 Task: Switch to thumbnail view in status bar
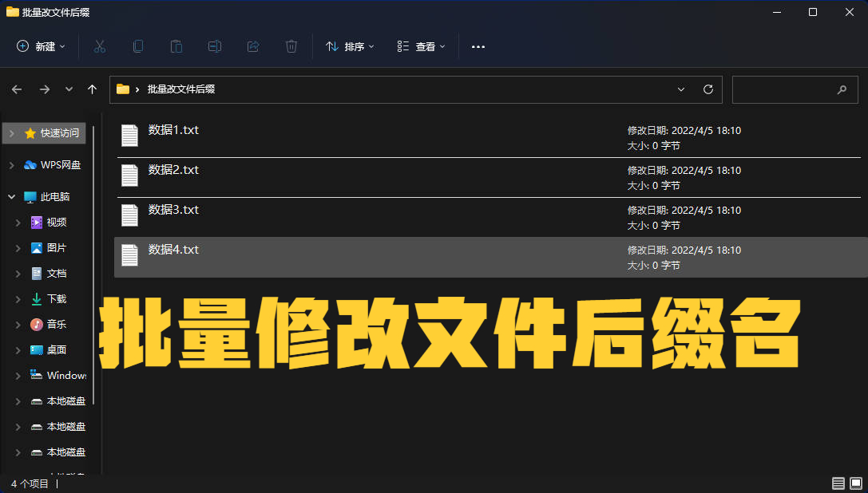click(855, 483)
